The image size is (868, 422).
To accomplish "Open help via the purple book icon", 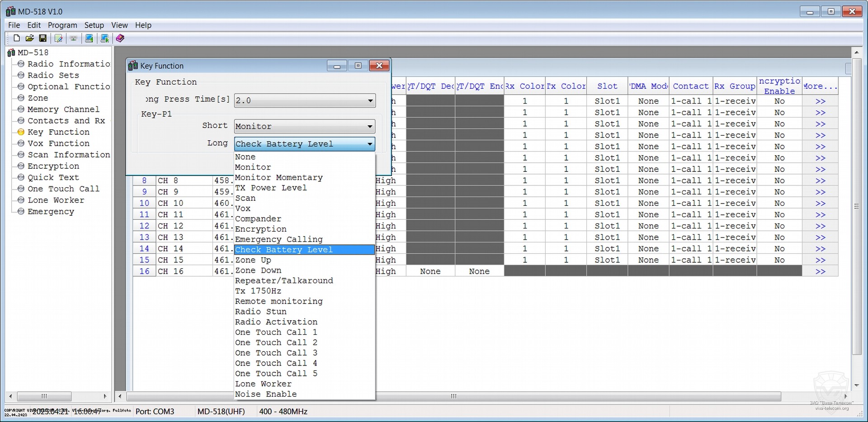I will click(x=120, y=38).
